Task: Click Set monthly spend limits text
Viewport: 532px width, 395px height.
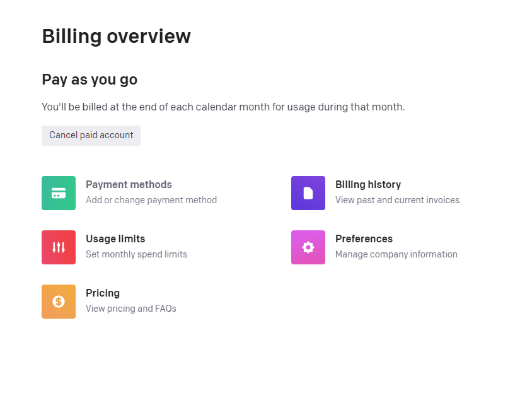Action: pyautogui.click(x=136, y=254)
